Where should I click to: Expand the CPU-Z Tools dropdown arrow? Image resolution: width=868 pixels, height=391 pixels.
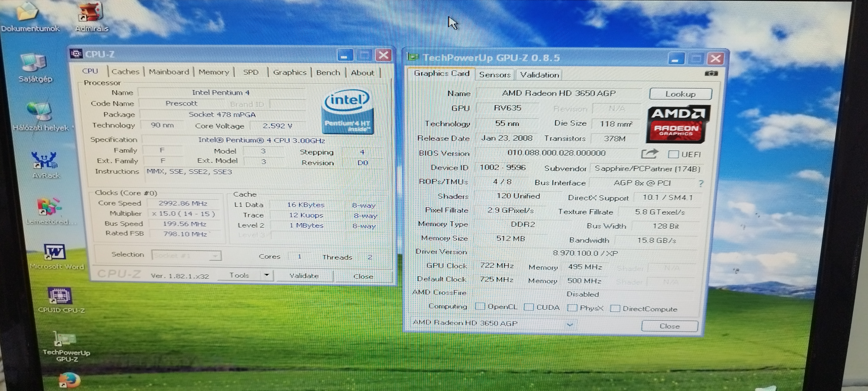coord(266,275)
